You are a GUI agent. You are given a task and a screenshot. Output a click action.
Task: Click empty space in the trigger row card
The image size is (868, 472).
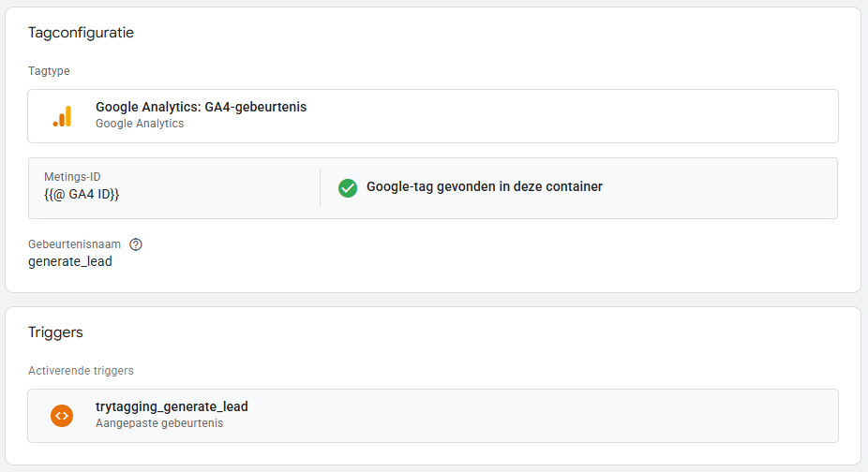562,415
